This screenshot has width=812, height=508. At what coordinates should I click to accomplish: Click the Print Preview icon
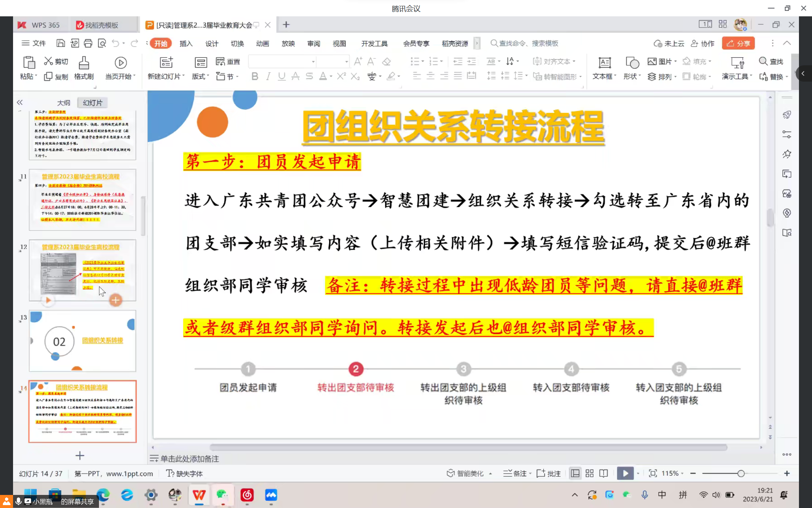point(102,44)
